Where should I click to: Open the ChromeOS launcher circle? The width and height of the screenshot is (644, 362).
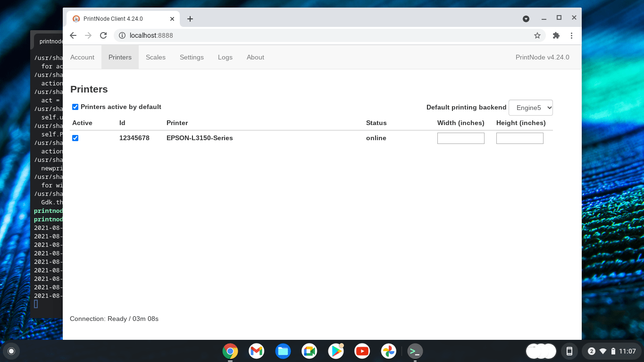click(11, 351)
